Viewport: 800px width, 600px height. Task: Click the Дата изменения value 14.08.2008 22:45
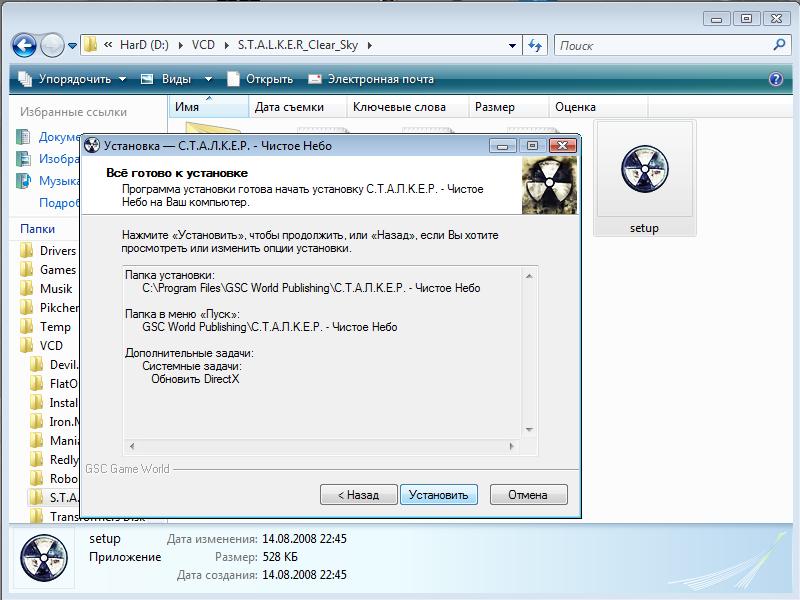click(304, 539)
